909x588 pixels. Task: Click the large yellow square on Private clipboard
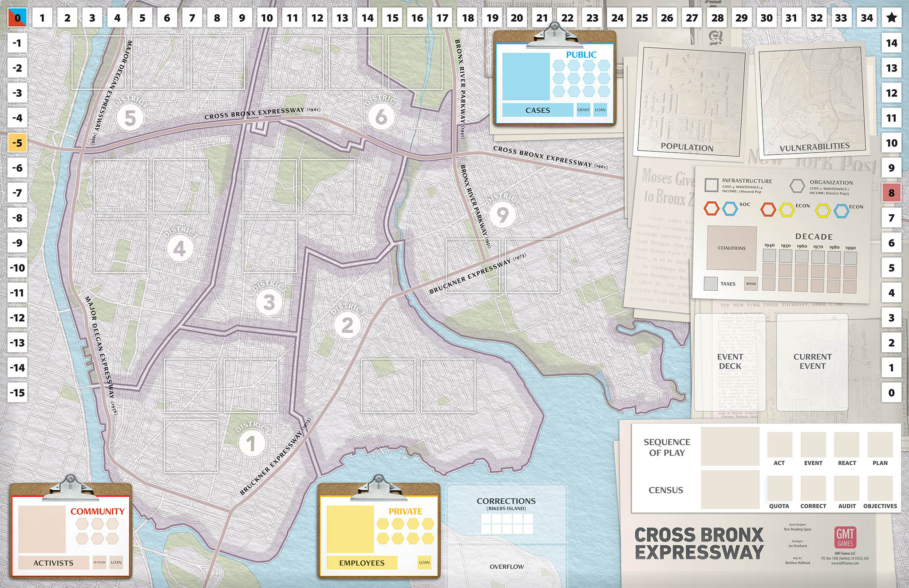click(350, 529)
